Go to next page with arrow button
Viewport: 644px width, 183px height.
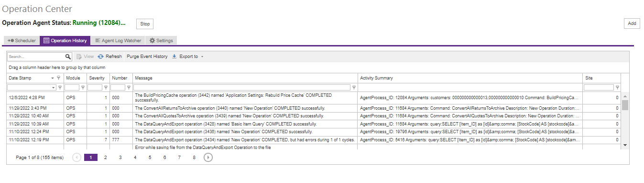click(x=208, y=157)
